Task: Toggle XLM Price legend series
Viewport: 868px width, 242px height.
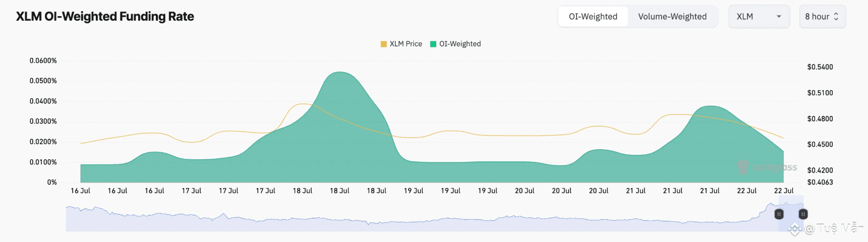Action: point(401,44)
